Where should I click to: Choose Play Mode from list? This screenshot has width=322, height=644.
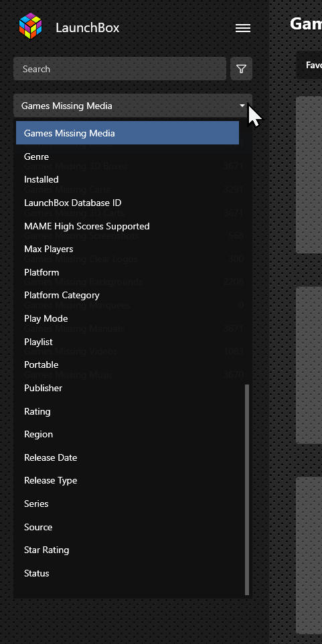pyautogui.click(x=127, y=318)
